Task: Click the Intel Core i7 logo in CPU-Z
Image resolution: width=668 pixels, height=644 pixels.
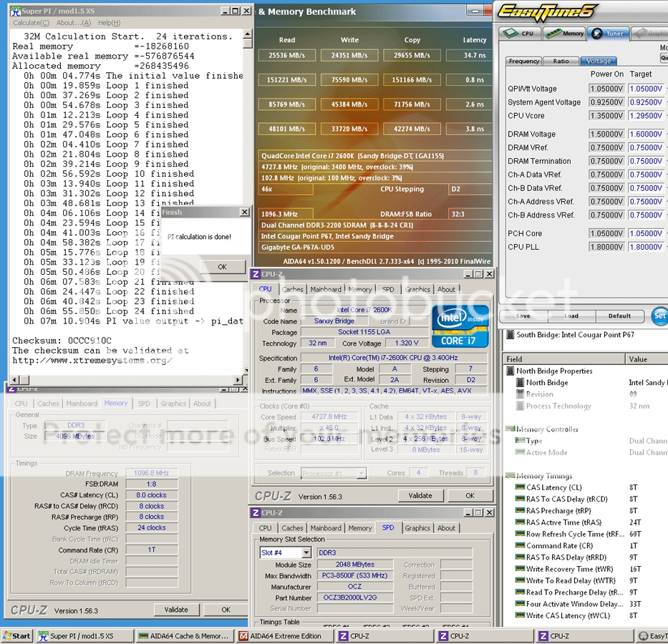Action: [x=460, y=326]
